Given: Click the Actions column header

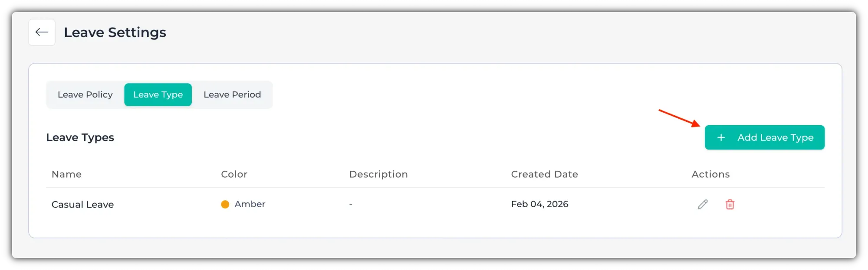Looking at the screenshot, I should (x=710, y=174).
